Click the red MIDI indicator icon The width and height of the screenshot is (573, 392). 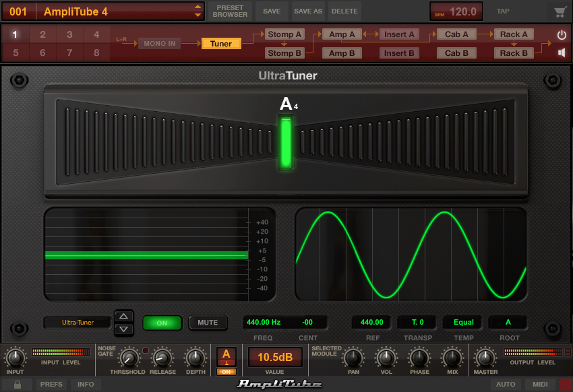566,384
